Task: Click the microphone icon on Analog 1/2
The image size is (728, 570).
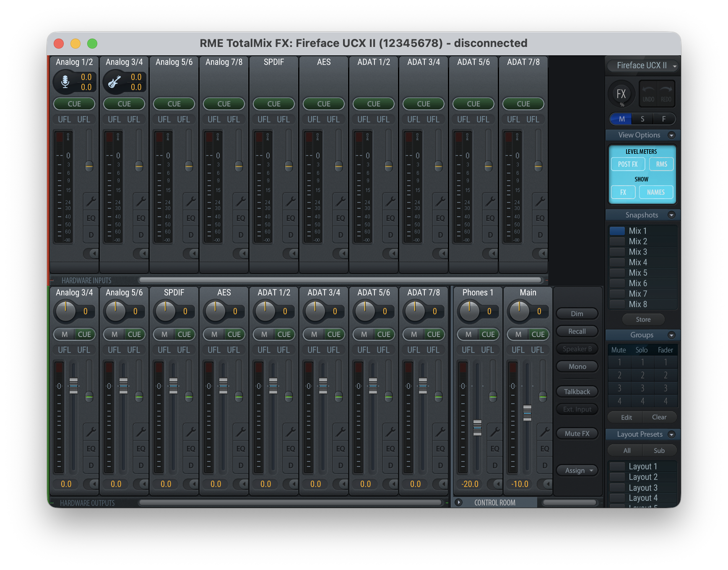Action: [x=65, y=82]
